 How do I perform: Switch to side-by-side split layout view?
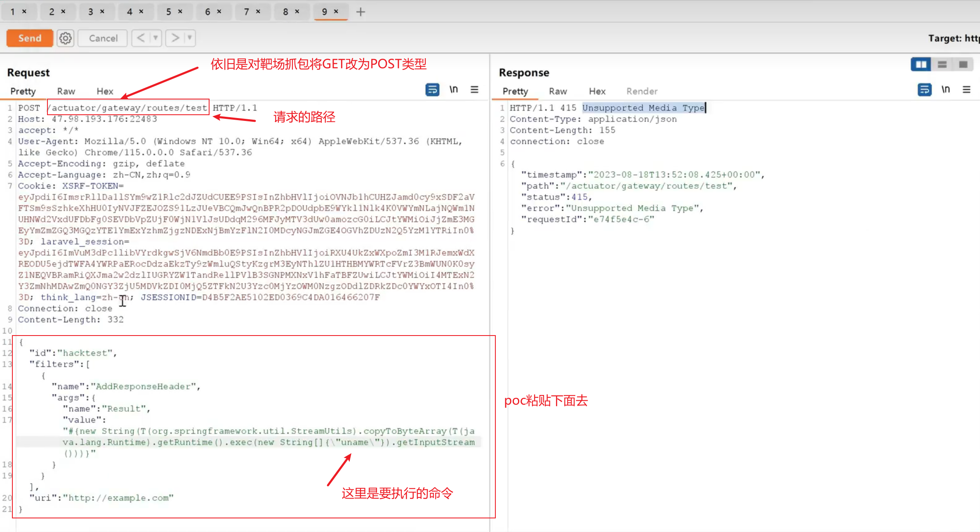(921, 64)
